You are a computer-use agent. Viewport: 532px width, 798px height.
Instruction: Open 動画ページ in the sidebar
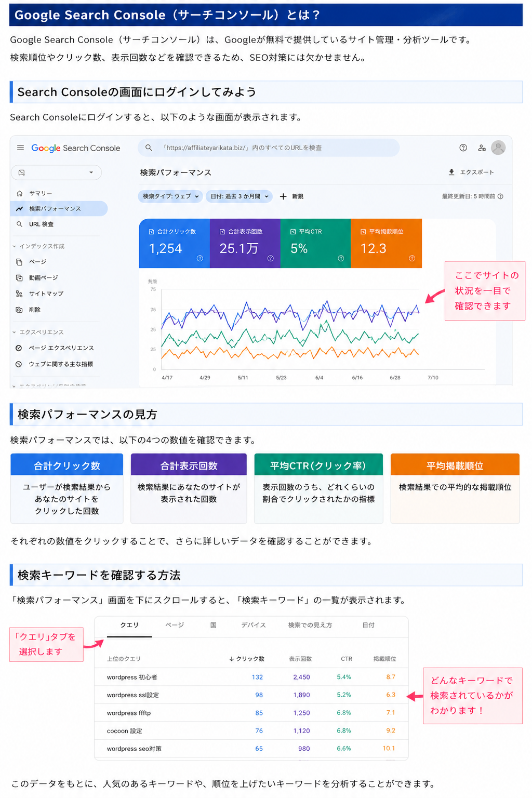(44, 278)
